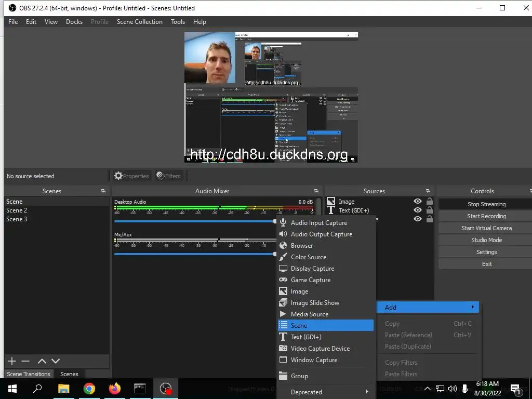Click the Image source icon in Sources
This screenshot has width=532, height=399.
point(331,201)
